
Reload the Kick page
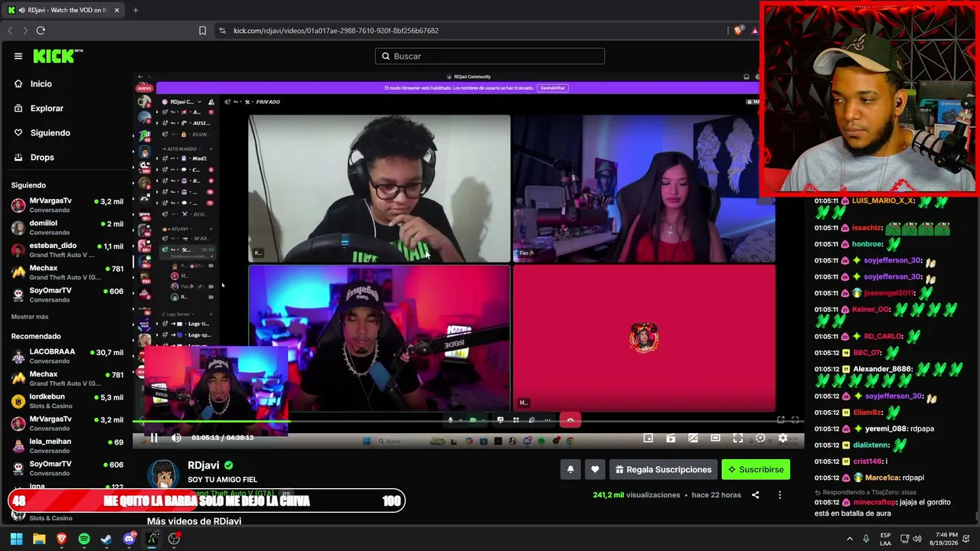41,31
